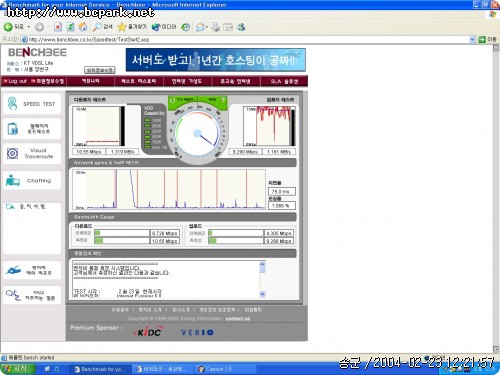This screenshot has height=375, width=500.
Task: Click the Print icon in toolbar
Action: coord(215,27)
